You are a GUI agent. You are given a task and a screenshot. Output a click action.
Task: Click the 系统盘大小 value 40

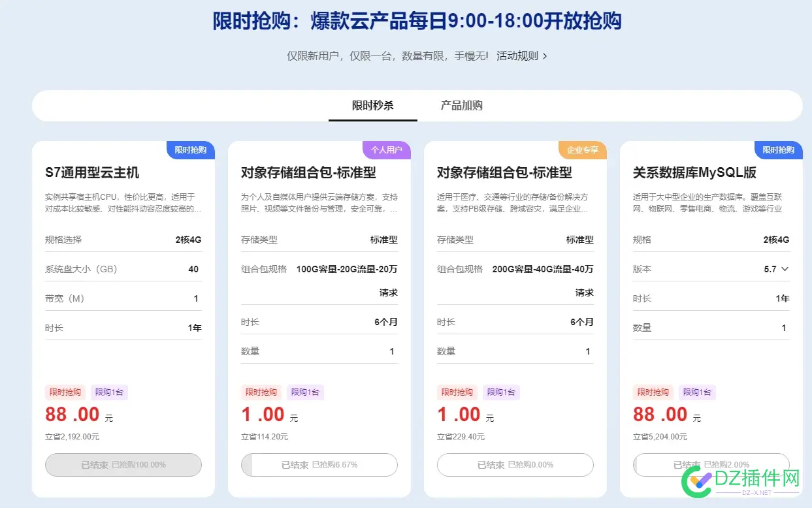coord(193,269)
